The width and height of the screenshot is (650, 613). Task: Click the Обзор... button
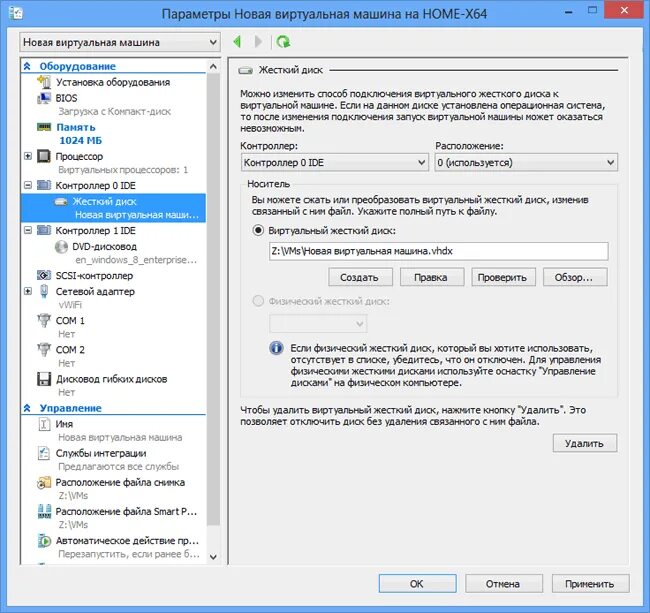[x=575, y=277]
